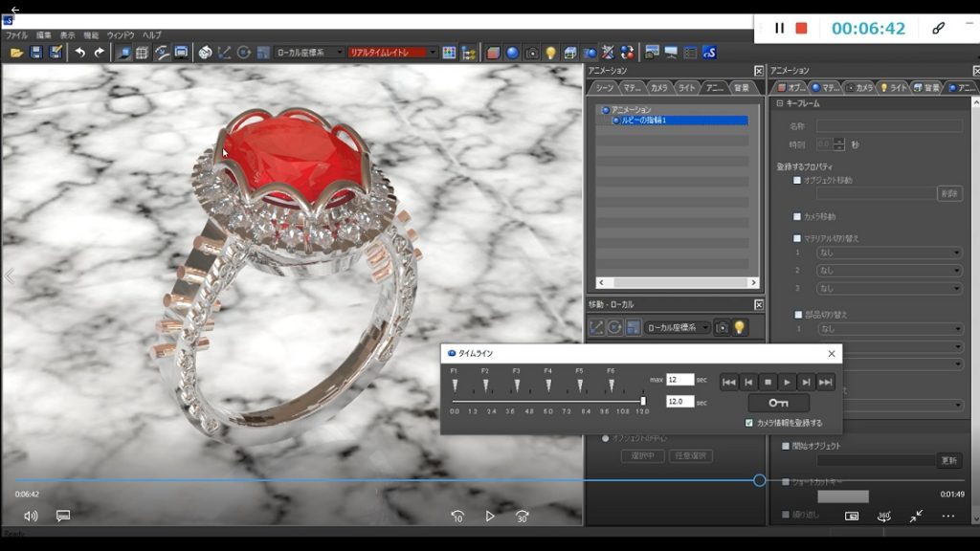
Task: Uncheck カメラ情報を登録する checkbox
Action: 749,423
